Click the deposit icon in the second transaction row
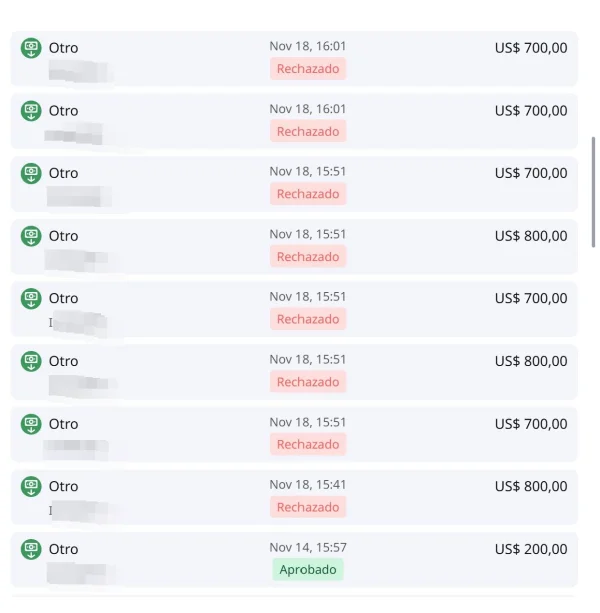Viewport: 600px width, 613px height. [31, 110]
